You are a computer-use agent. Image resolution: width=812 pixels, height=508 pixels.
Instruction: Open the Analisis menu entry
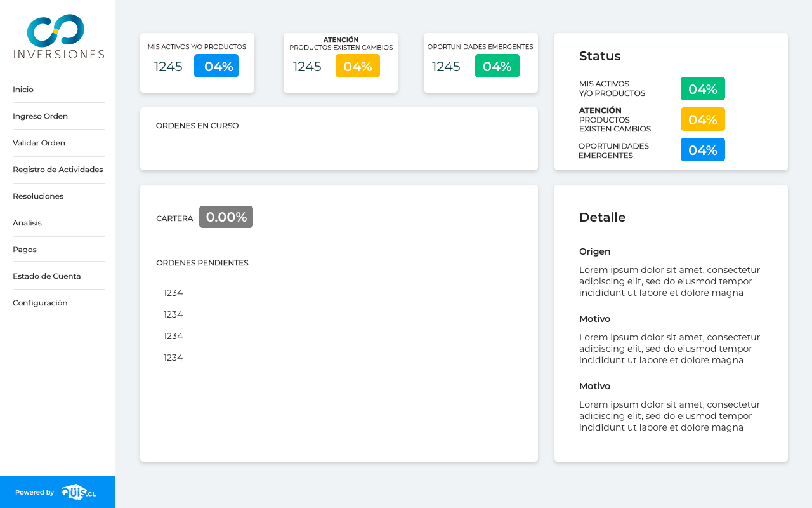tap(27, 223)
